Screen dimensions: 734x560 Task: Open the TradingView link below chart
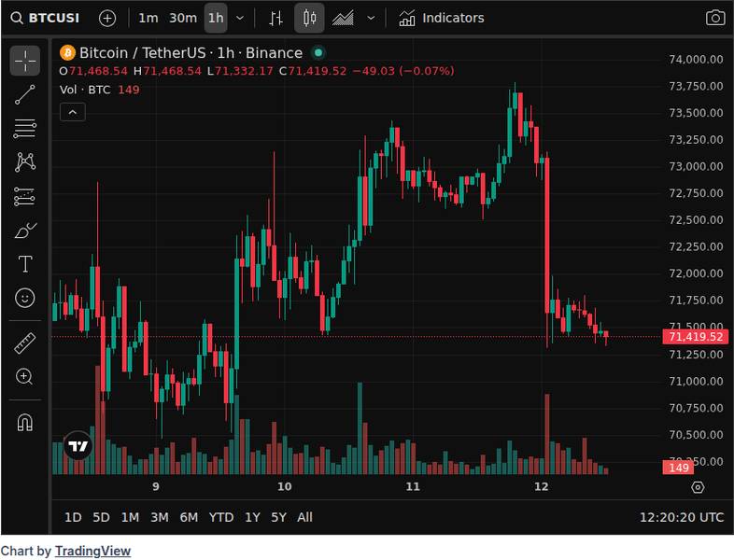point(92,551)
